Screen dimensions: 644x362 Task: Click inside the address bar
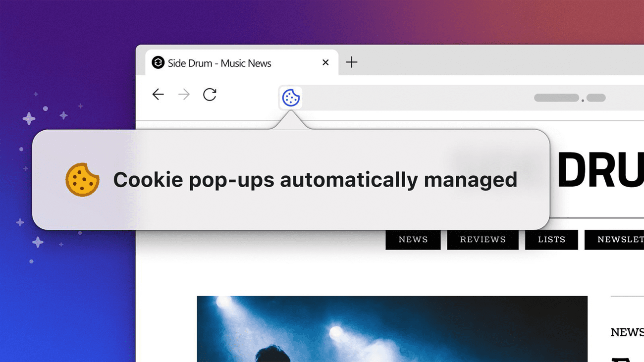(421, 97)
